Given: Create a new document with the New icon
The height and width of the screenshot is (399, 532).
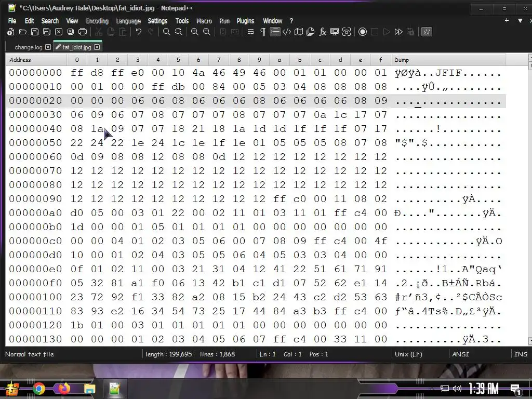Looking at the screenshot, I should [11, 32].
